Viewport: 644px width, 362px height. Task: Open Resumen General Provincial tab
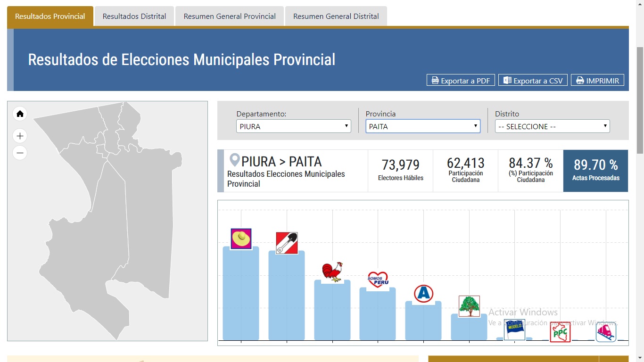[230, 16]
